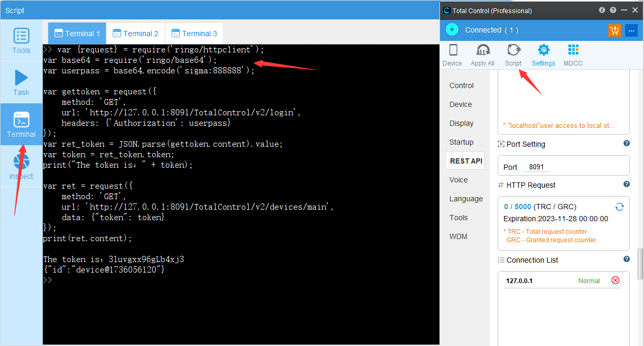The image size is (644, 346).
Task: Click the Normal status text
Action: (x=589, y=281)
